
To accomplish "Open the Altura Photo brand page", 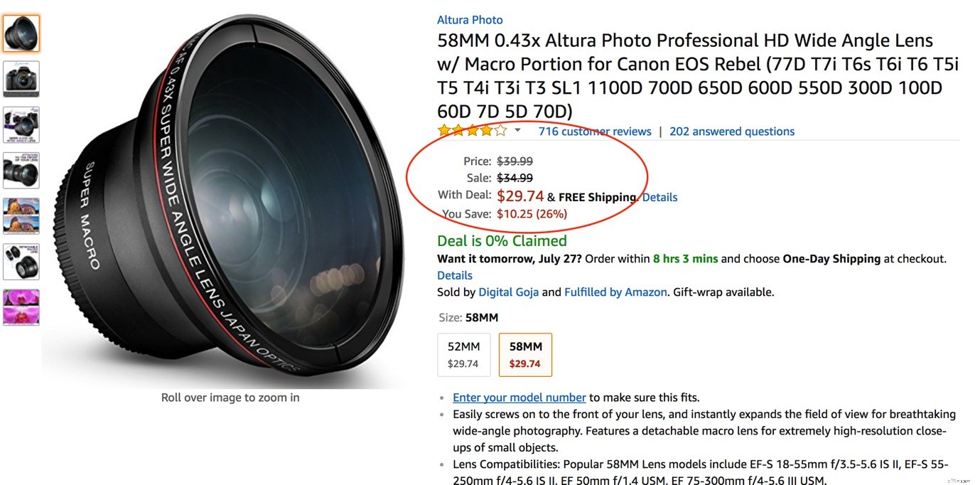I will click(x=469, y=19).
